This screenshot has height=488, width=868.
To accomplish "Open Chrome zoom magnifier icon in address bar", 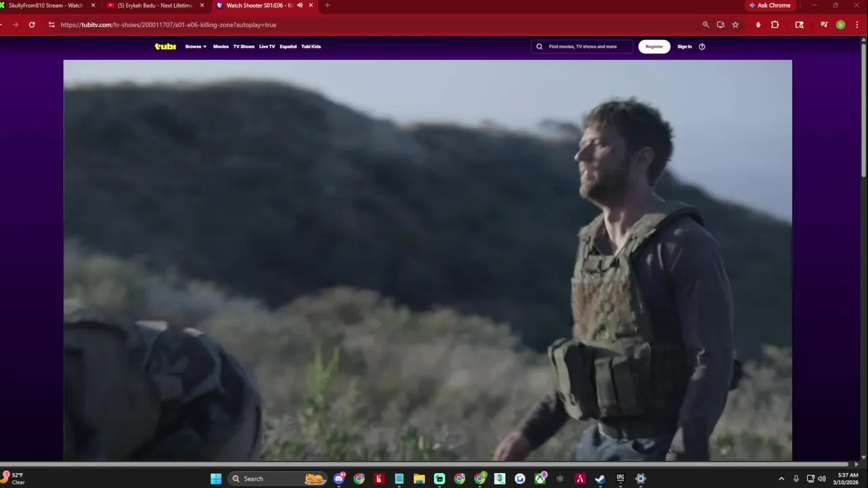I will (706, 24).
